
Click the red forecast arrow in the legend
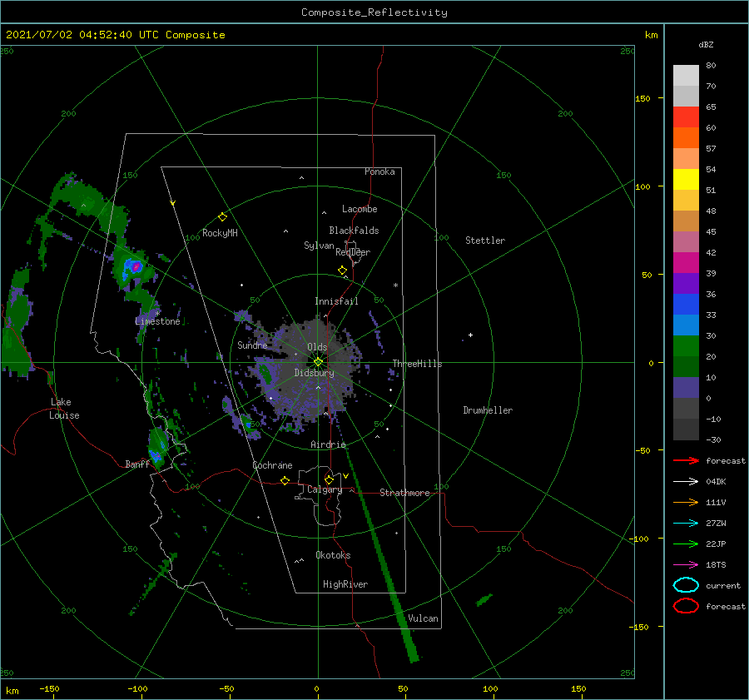[x=686, y=460]
